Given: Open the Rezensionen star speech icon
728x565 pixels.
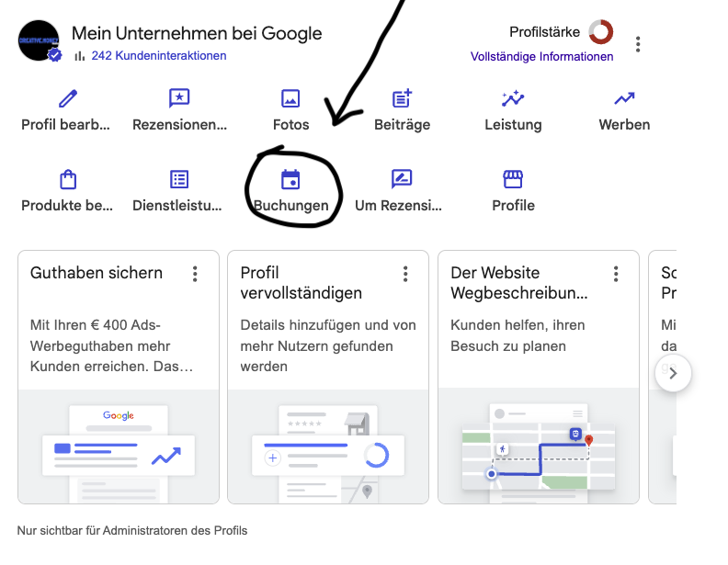Looking at the screenshot, I should [x=179, y=98].
